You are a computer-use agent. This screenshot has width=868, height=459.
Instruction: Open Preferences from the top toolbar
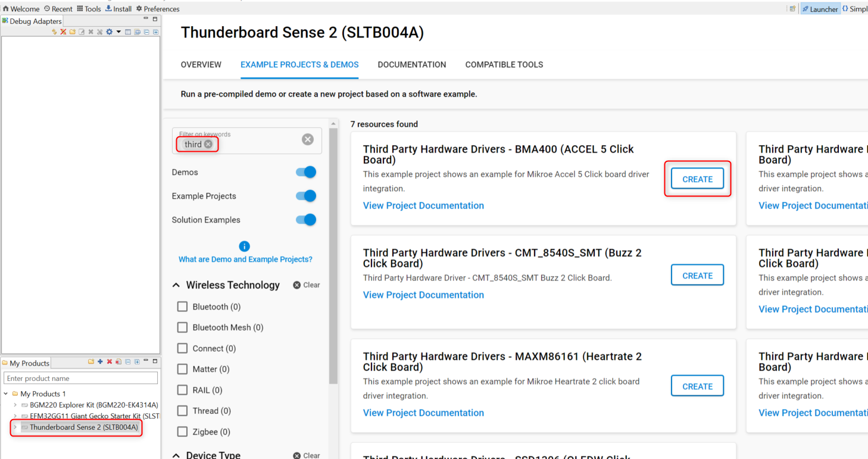[x=158, y=9]
